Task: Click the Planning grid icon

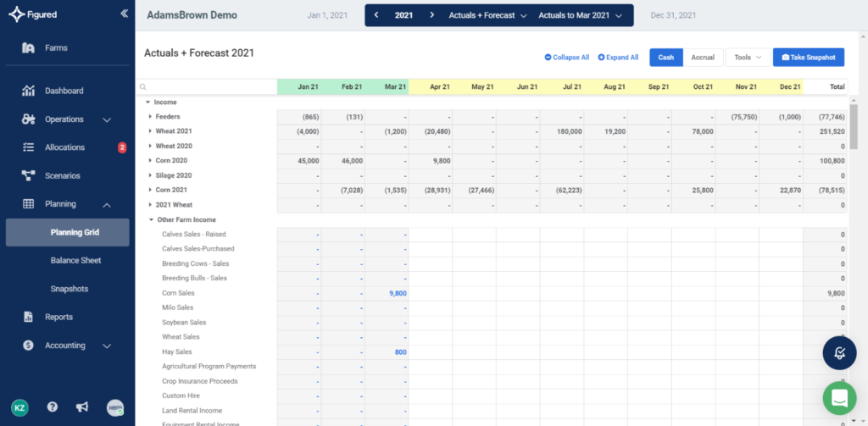Action: pos(28,203)
